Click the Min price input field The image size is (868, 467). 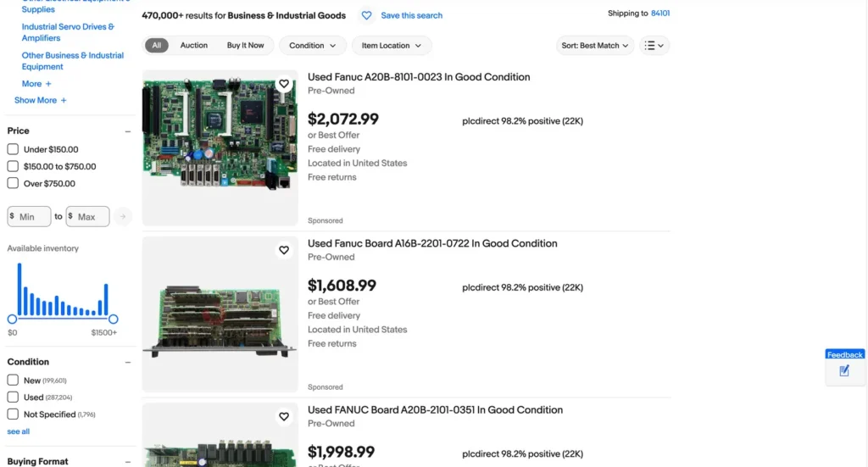(x=30, y=216)
